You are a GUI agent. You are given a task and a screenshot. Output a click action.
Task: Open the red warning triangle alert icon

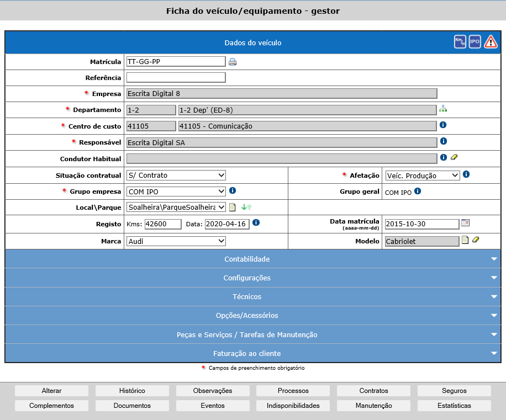[491, 42]
